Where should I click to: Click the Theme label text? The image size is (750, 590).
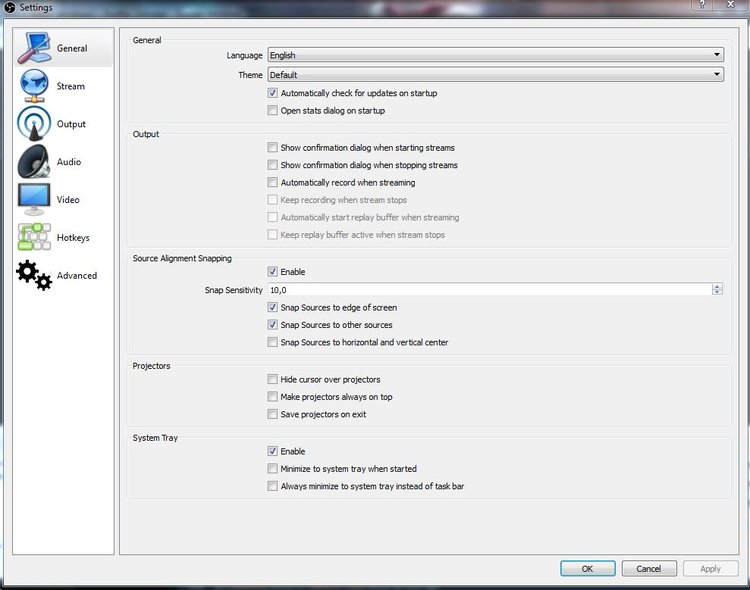coord(251,75)
